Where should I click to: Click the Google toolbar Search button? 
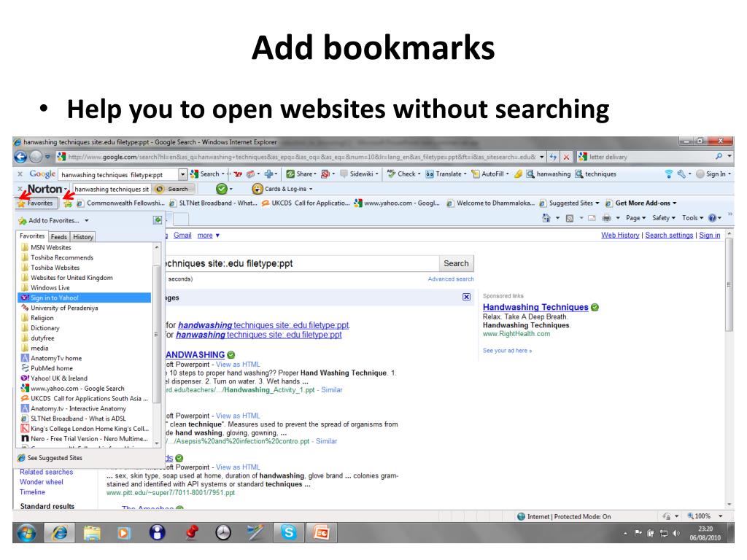pyautogui.click(x=205, y=174)
